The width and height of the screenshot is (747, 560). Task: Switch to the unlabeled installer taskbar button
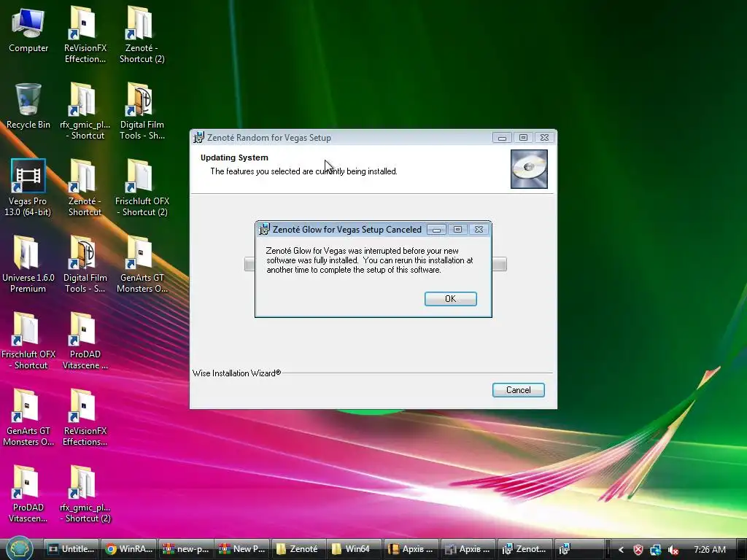(581, 549)
